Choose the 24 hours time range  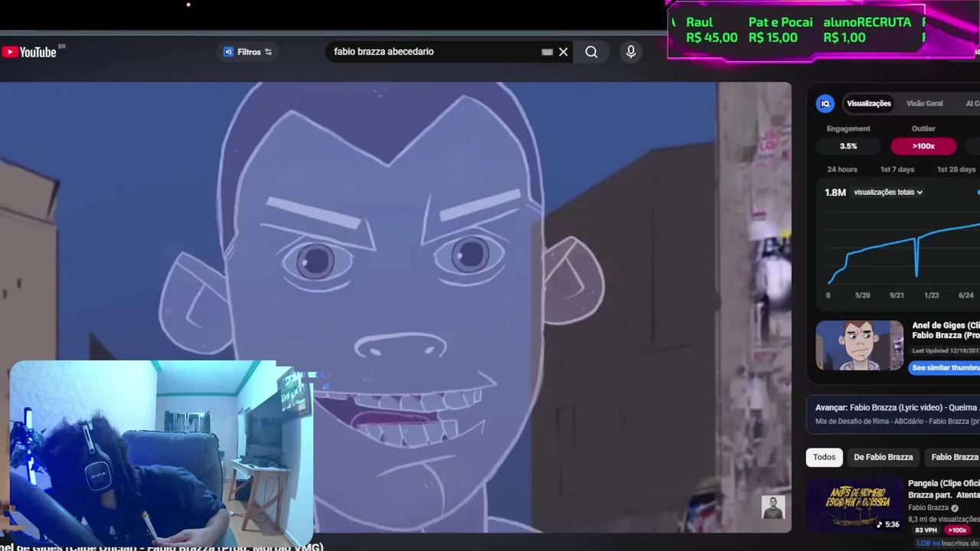pyautogui.click(x=842, y=169)
